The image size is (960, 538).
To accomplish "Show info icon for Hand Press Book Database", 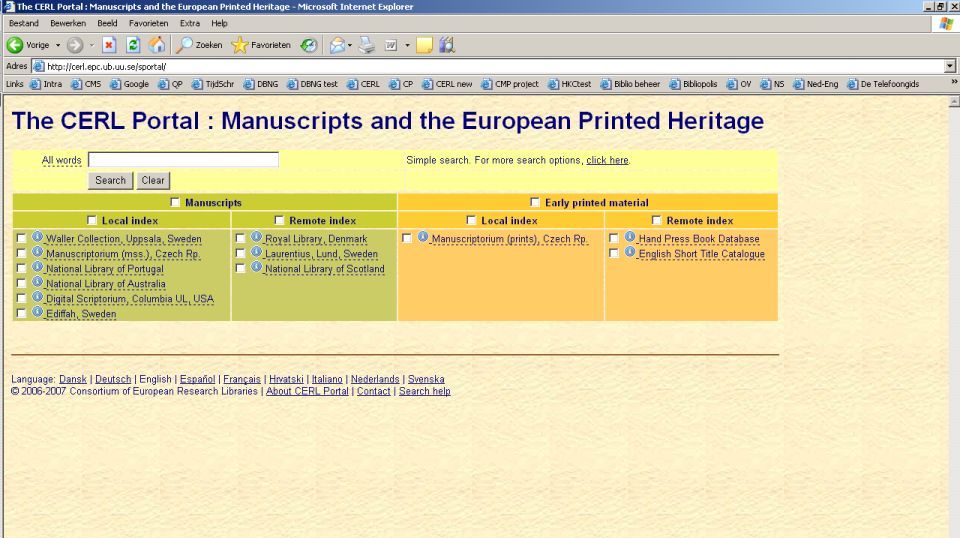I will pyautogui.click(x=630, y=236).
